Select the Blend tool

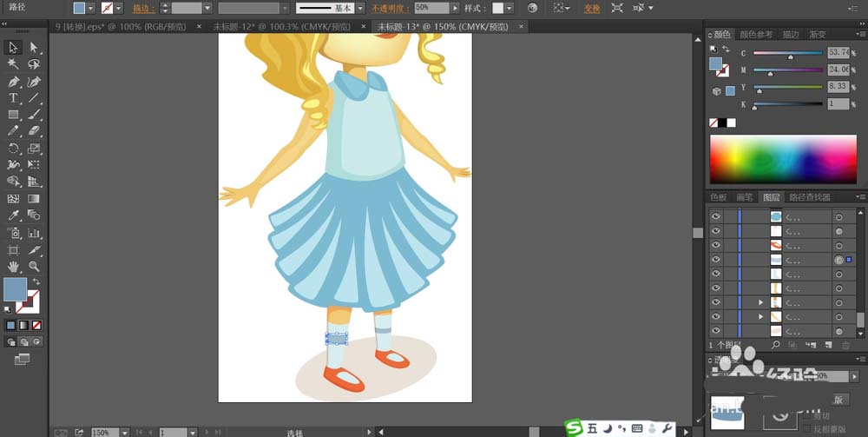click(x=35, y=215)
